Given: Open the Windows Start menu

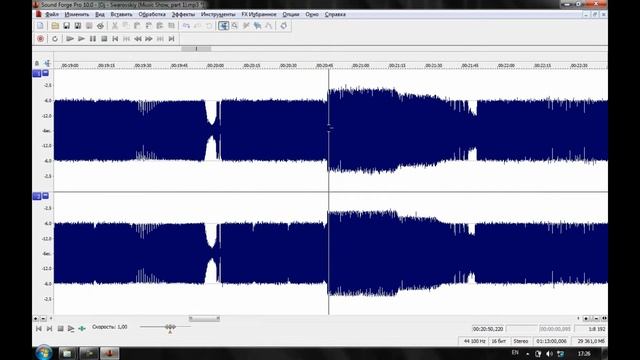Looking at the screenshot, I should [44, 353].
